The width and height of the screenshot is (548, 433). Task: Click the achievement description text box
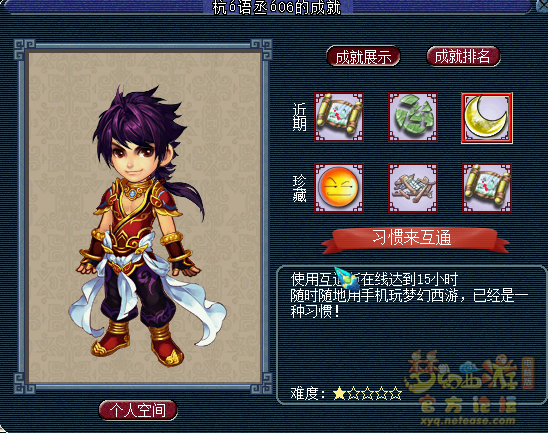coord(411,335)
